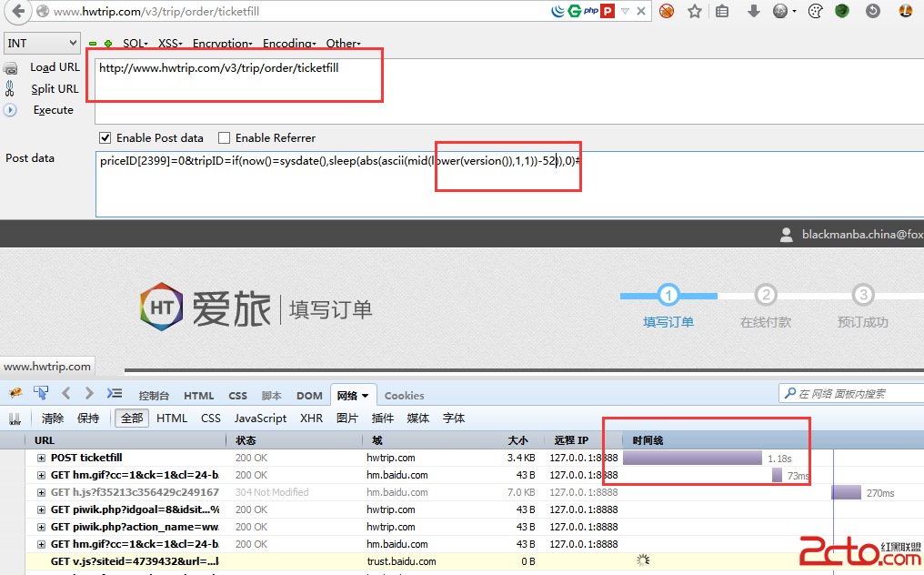Click the cookie manager icon in toolbar
This screenshot has width=924, height=575.
(x=815, y=11)
